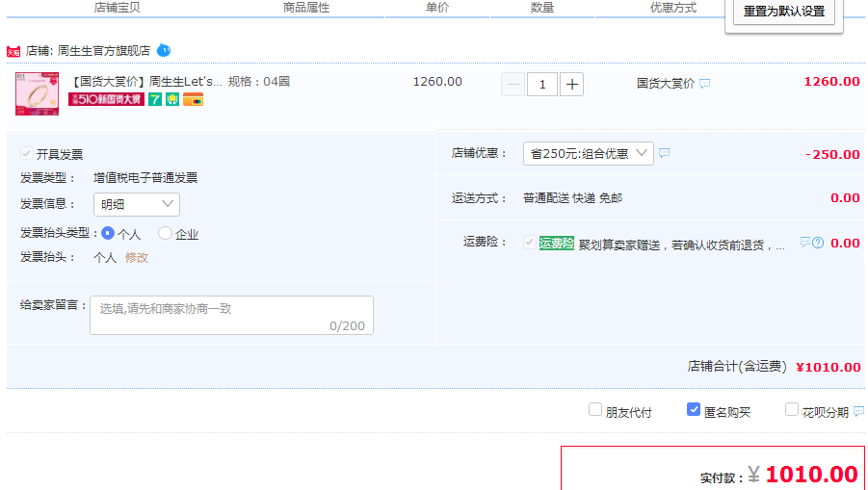This screenshot has width=868, height=490.
Task: Click the orange credit card badge
Action: click(x=194, y=99)
